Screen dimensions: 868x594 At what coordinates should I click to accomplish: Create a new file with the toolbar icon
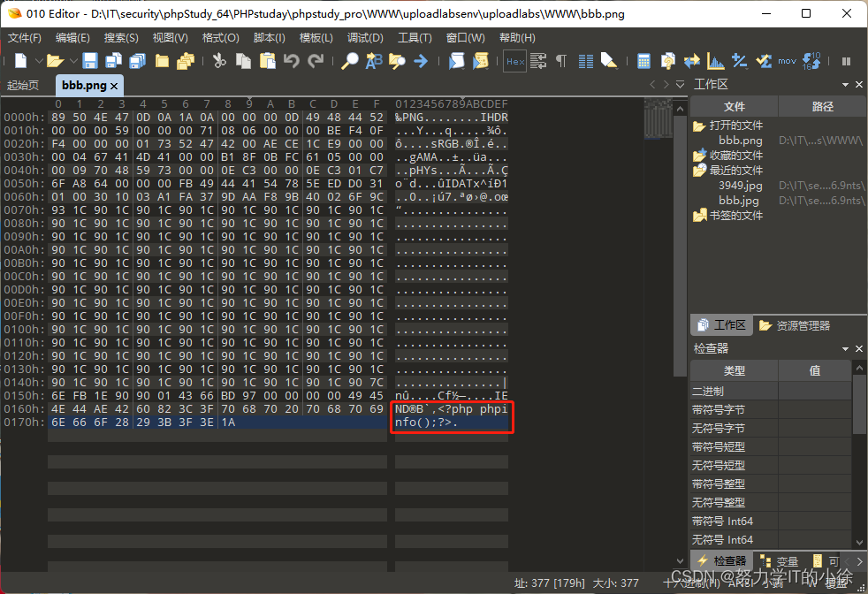[x=20, y=60]
